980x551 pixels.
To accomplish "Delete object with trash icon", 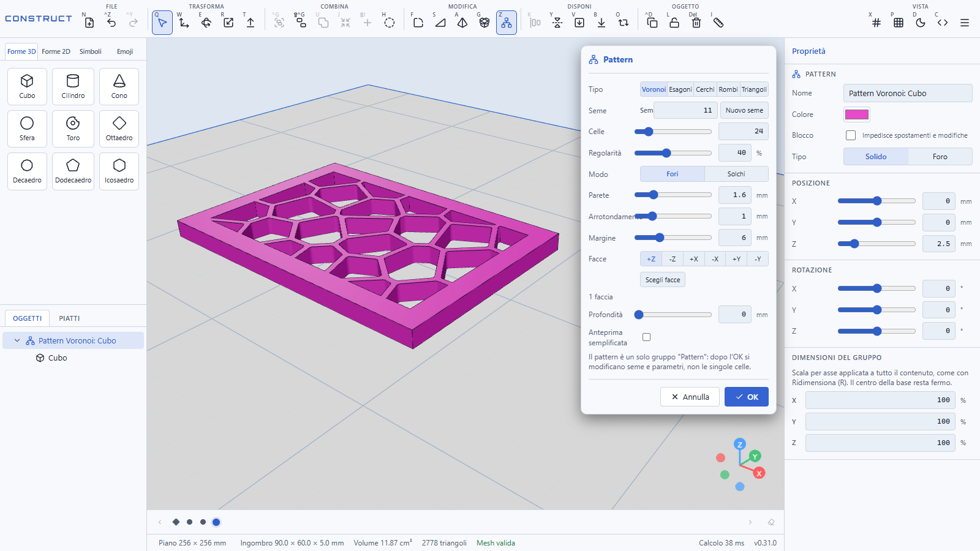I will click(696, 23).
